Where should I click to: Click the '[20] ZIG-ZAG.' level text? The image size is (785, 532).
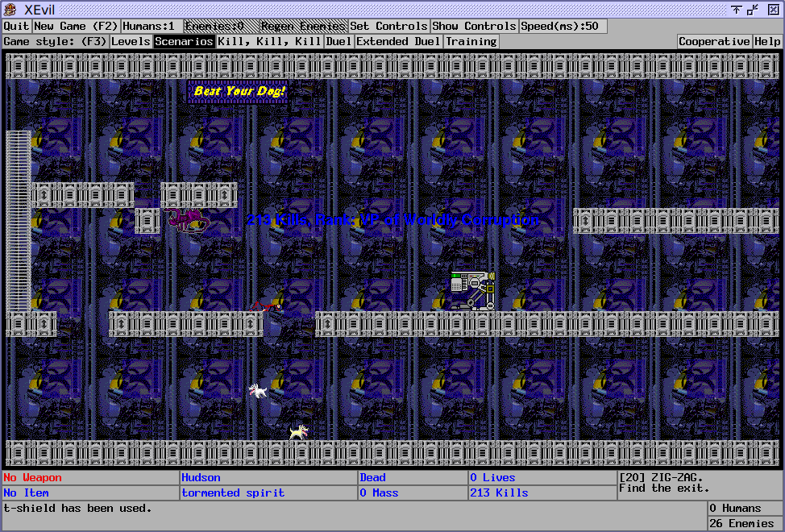(662, 477)
